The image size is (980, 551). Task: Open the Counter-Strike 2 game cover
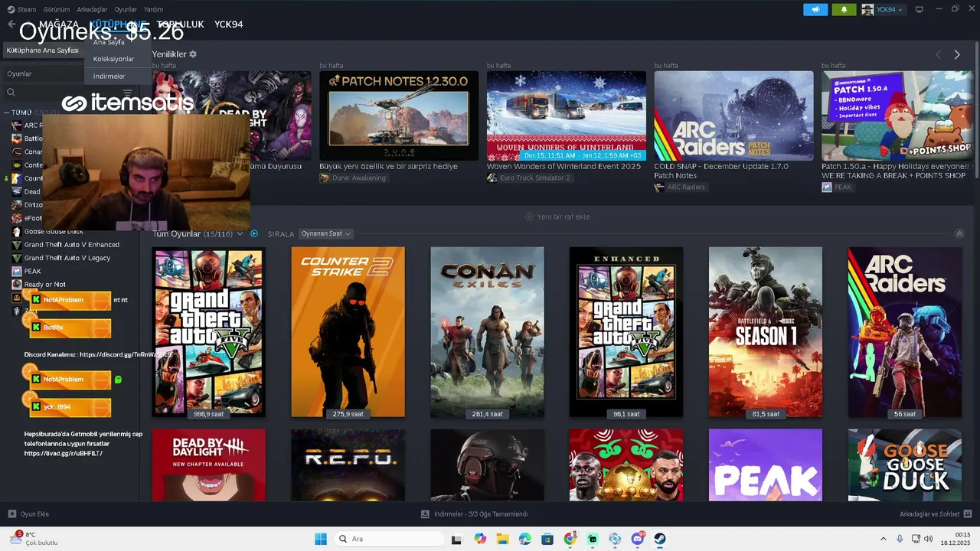pos(348,332)
